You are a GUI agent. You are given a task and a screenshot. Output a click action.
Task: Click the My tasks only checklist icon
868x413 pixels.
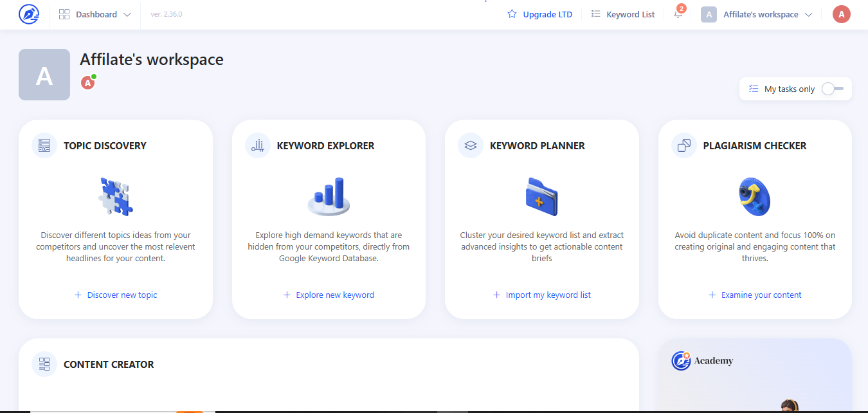click(754, 89)
